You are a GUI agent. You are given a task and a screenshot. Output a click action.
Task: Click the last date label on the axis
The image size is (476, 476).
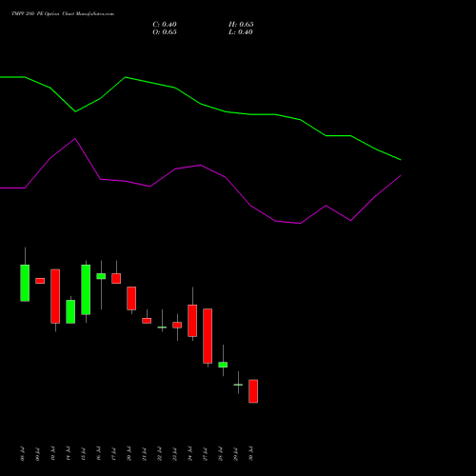point(251,454)
